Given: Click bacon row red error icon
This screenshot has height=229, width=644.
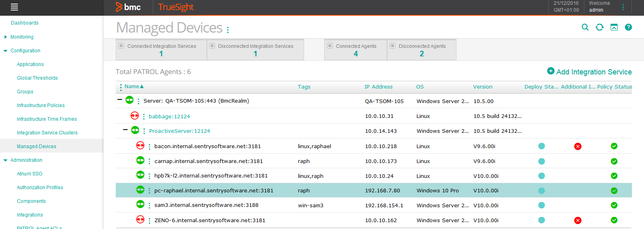Looking at the screenshot, I should [x=577, y=146].
